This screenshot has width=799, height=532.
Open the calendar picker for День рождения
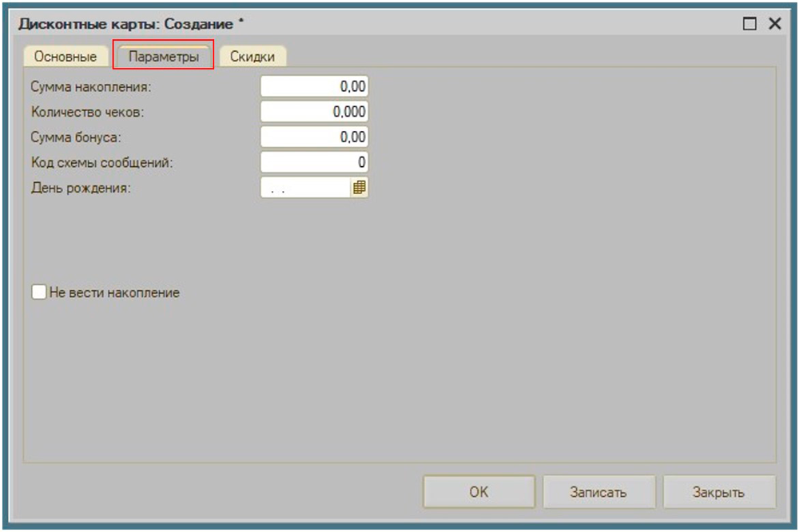pyautogui.click(x=360, y=188)
